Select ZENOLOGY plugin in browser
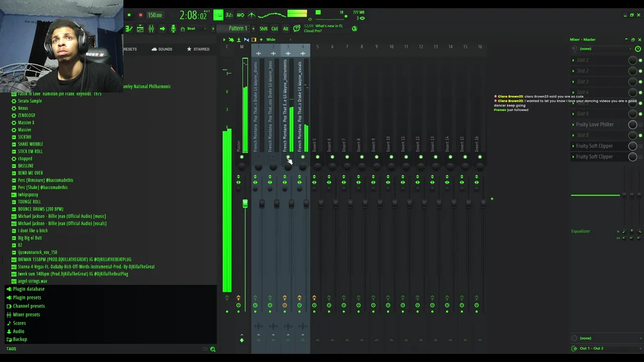This screenshot has height=362, width=644. 26,115
